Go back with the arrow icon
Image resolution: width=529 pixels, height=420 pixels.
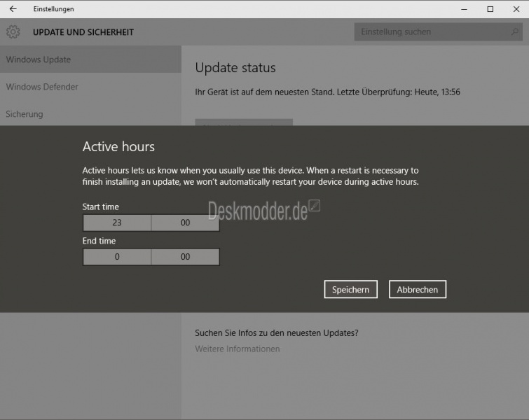coord(13,9)
